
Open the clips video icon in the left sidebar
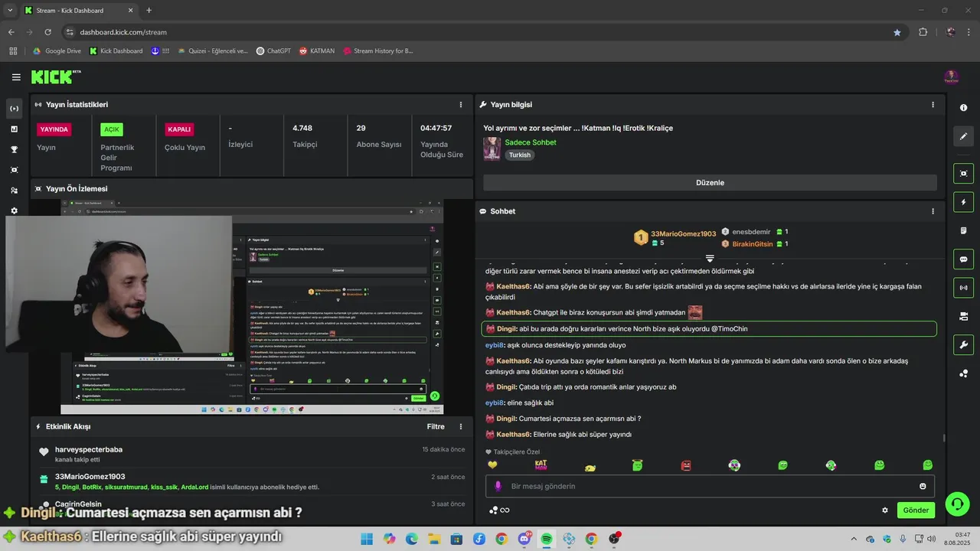point(15,170)
